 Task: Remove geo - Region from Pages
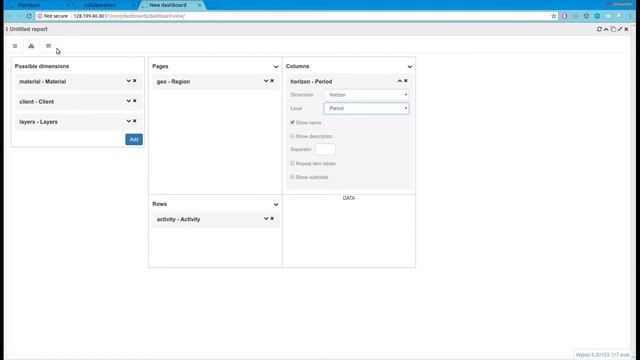pos(272,81)
